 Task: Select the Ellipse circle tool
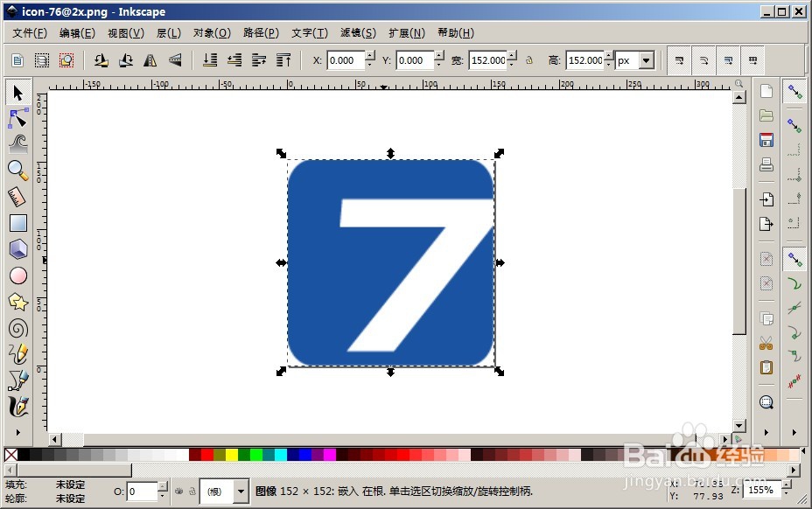[18, 275]
